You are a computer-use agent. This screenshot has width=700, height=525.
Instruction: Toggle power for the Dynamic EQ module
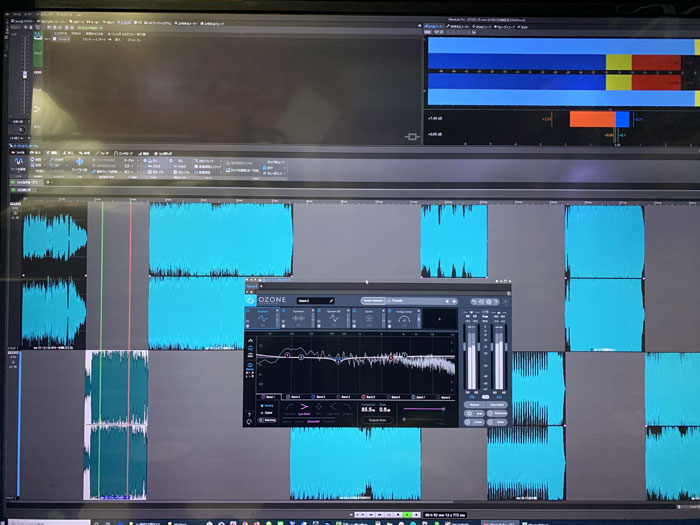tap(319, 311)
